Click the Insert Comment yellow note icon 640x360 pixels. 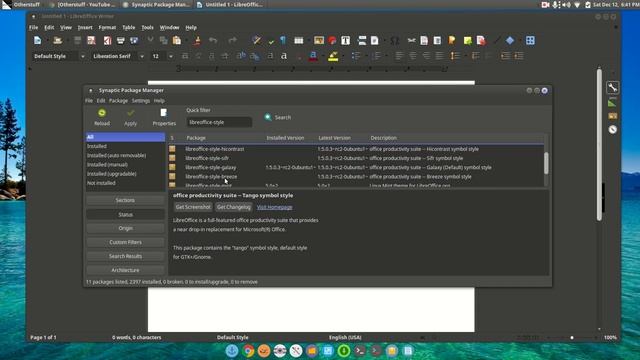click(467, 40)
